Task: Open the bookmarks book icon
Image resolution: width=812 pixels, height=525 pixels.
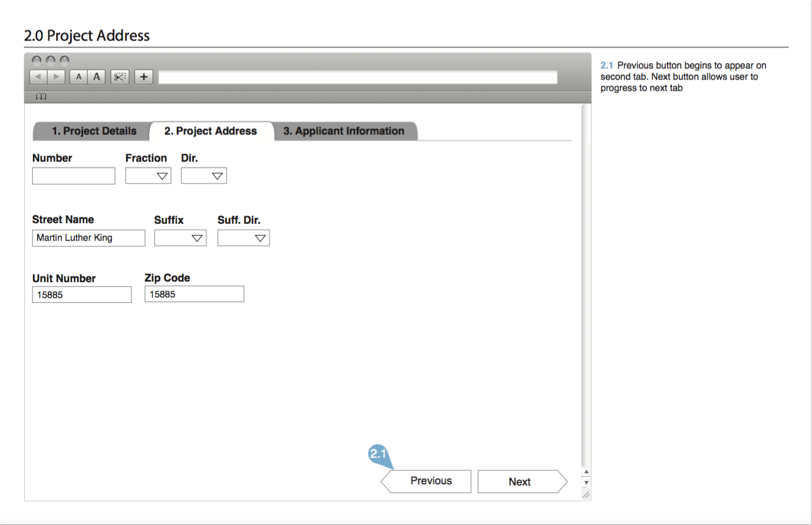Action: [x=41, y=97]
